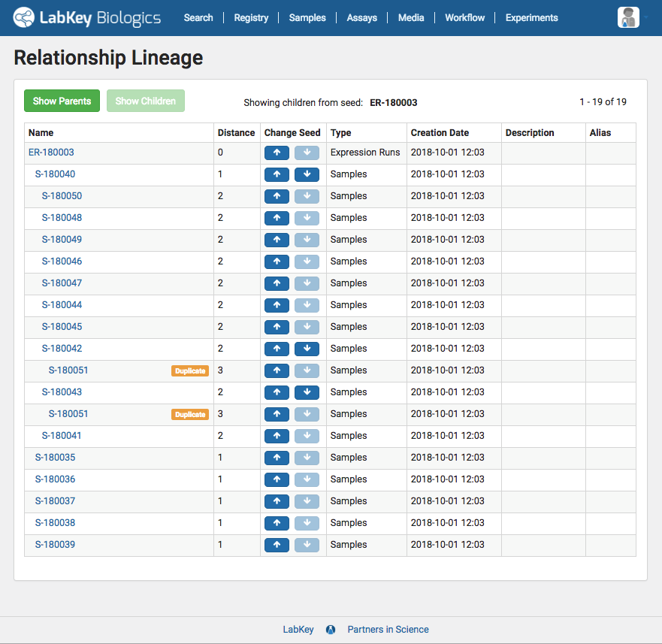Open sample S-180045 link

pos(62,327)
